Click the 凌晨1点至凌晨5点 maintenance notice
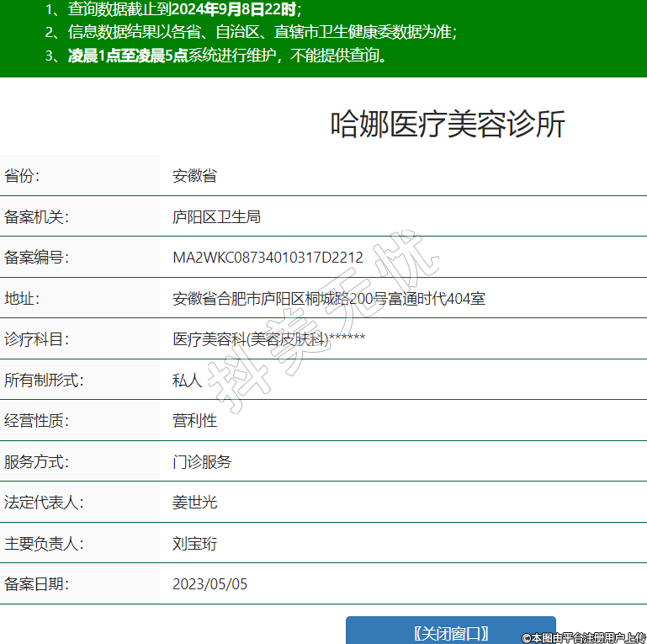647x644 pixels. click(x=227, y=56)
